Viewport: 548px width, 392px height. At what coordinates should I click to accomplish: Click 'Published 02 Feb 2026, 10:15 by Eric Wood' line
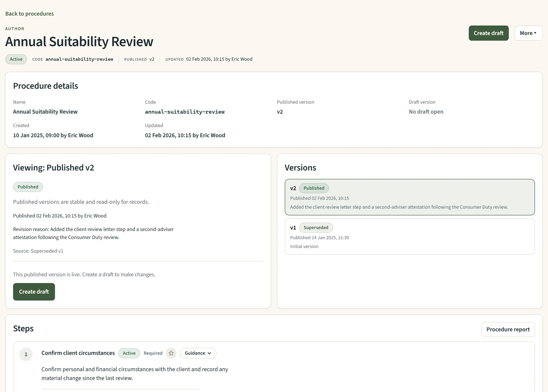(x=60, y=216)
